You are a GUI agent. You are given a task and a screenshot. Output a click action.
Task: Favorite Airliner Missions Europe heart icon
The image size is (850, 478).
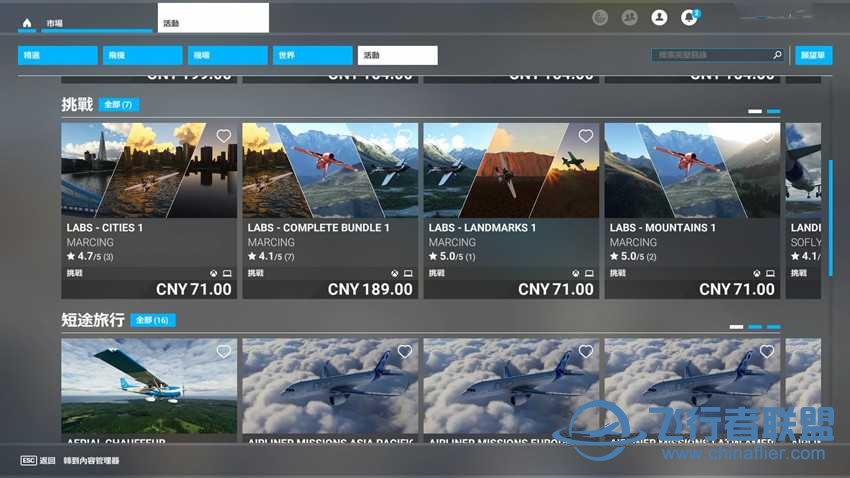[x=585, y=351]
